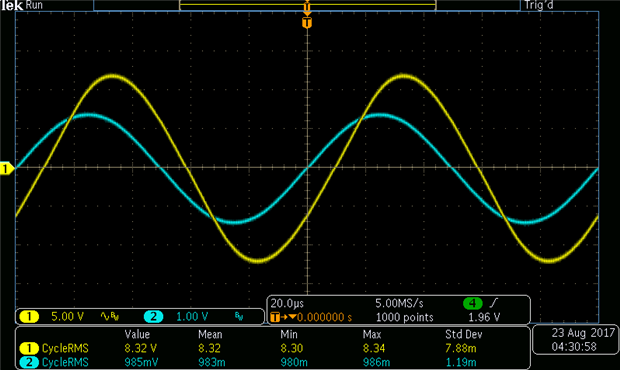This screenshot has height=370, width=620.
Task: Click the orange trigger position T marker
Action: 307,23
